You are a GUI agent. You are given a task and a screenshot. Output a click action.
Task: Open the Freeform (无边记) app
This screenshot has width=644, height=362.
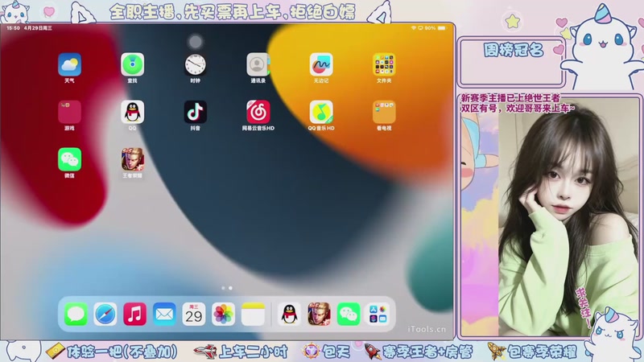[x=321, y=64]
